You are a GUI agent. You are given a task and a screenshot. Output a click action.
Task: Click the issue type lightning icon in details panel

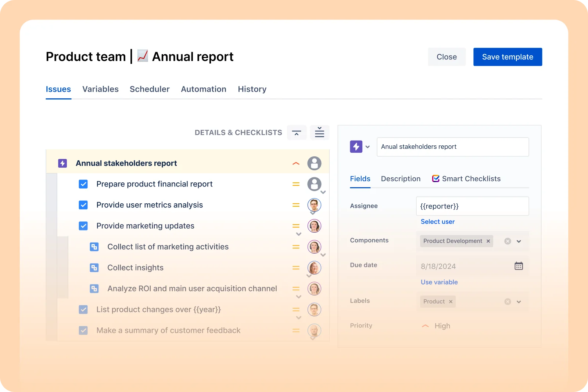click(x=356, y=147)
